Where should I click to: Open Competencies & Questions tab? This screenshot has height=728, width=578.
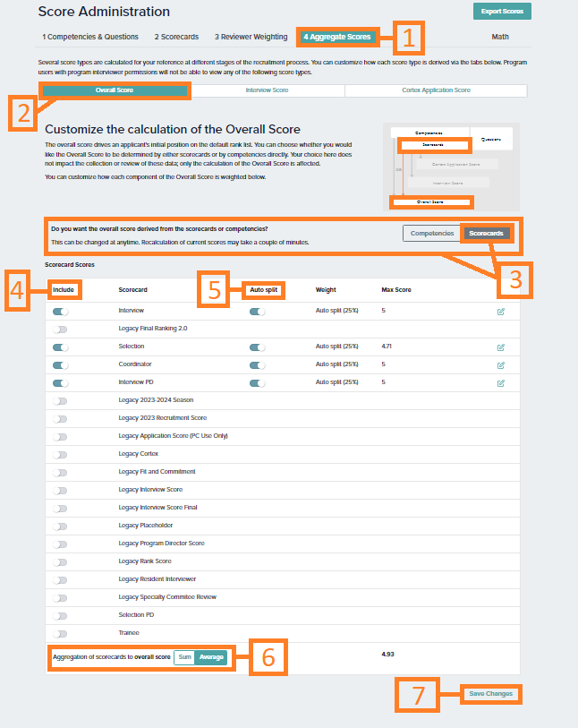[x=90, y=37]
